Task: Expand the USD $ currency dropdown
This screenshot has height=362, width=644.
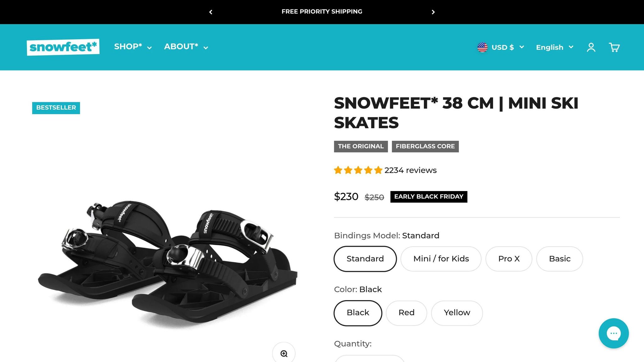Action: pos(508,47)
